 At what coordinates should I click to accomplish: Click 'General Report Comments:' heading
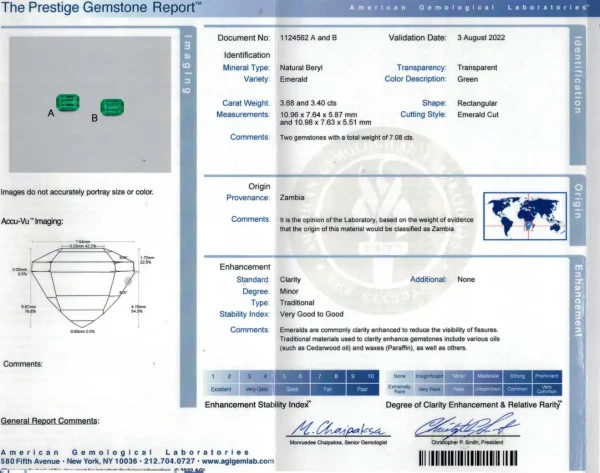[x=50, y=421]
